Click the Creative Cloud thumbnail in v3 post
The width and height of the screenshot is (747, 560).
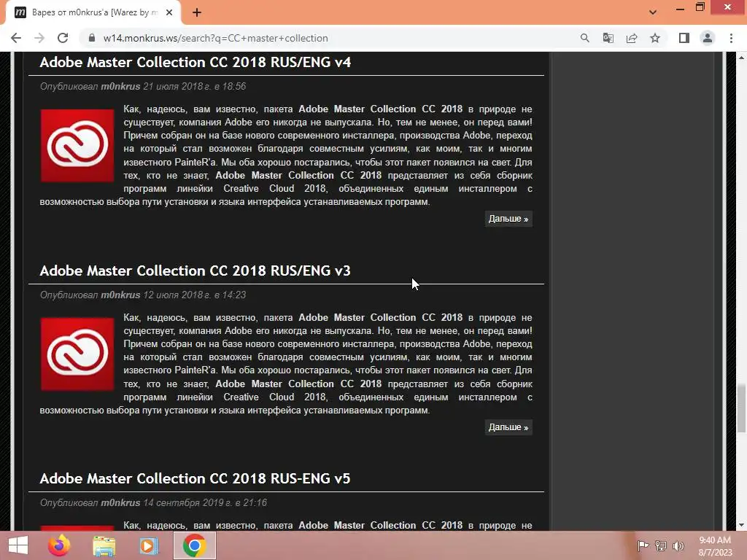77,354
